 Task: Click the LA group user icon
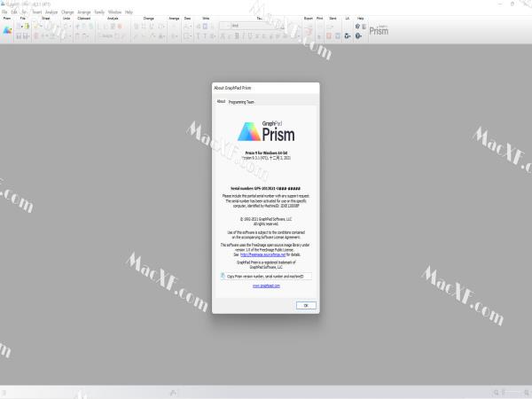(x=347, y=35)
